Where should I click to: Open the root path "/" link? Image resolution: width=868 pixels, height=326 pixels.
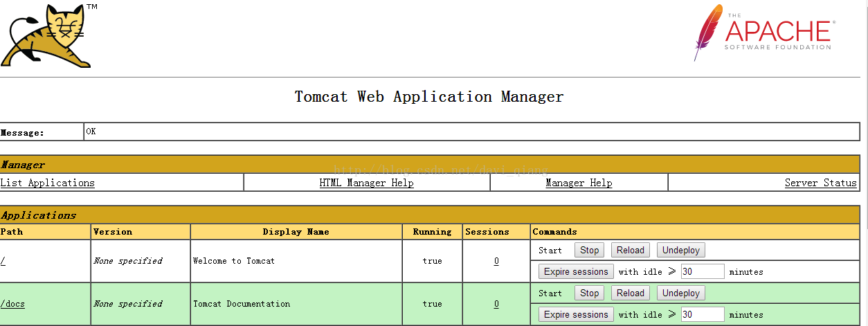(x=3, y=261)
